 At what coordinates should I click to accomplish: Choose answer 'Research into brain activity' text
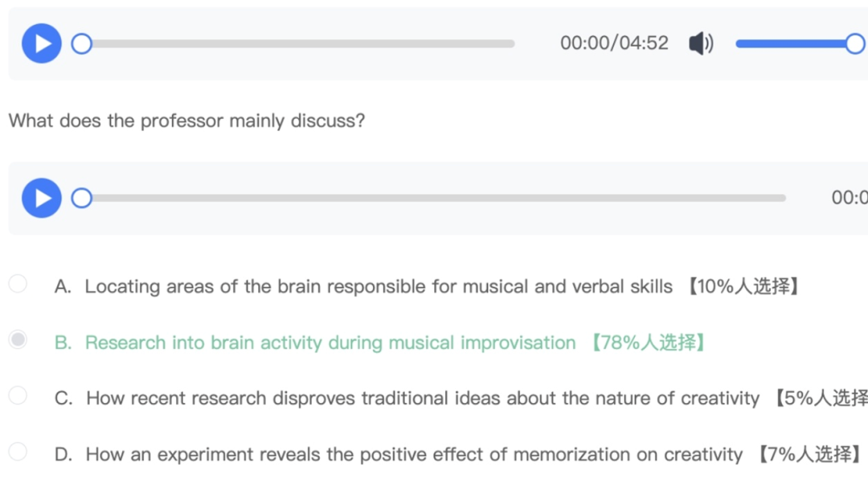pyautogui.click(x=330, y=343)
